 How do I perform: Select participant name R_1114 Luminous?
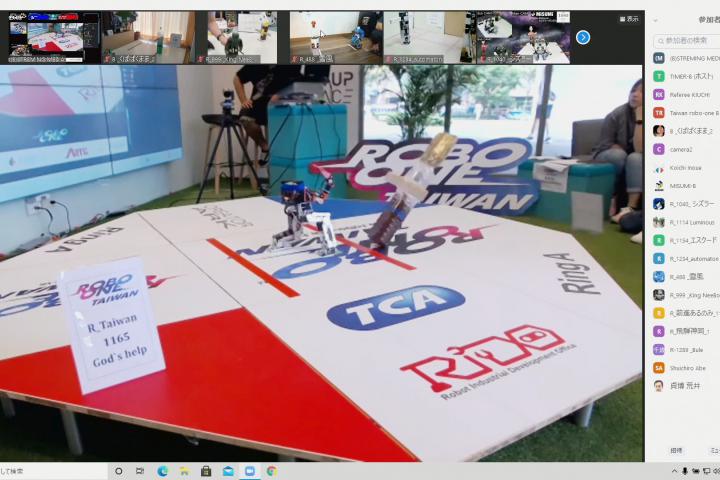click(x=692, y=222)
